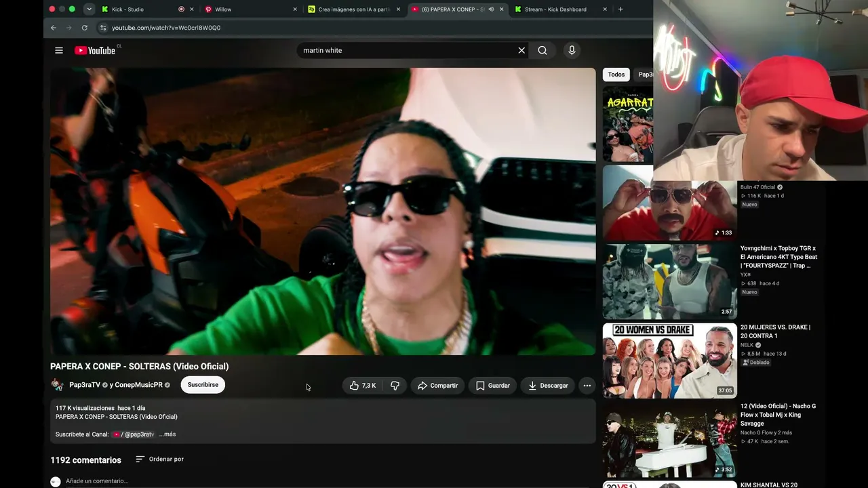Screen dimensions: 868x488
Task: Click the PAPERA X CONEP - SOLTERAS video title
Action: point(139,367)
